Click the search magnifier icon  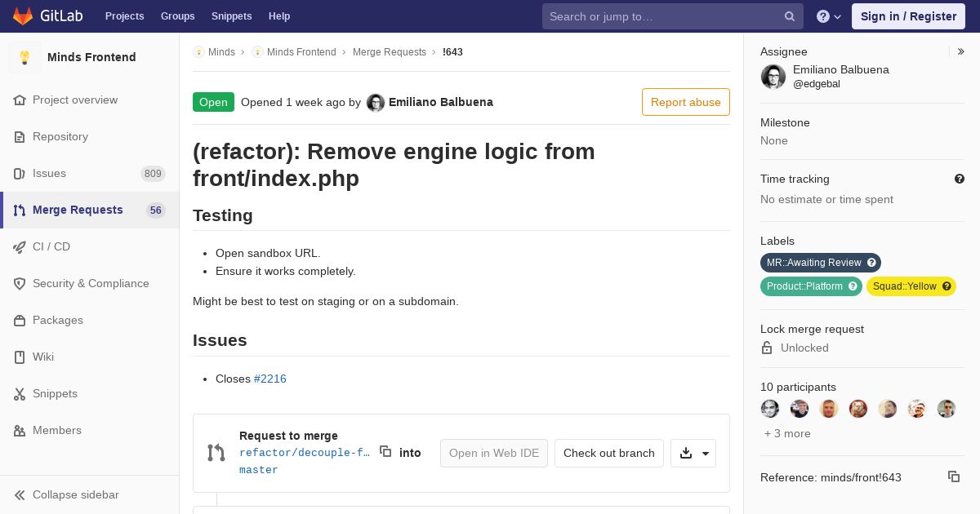coord(790,16)
